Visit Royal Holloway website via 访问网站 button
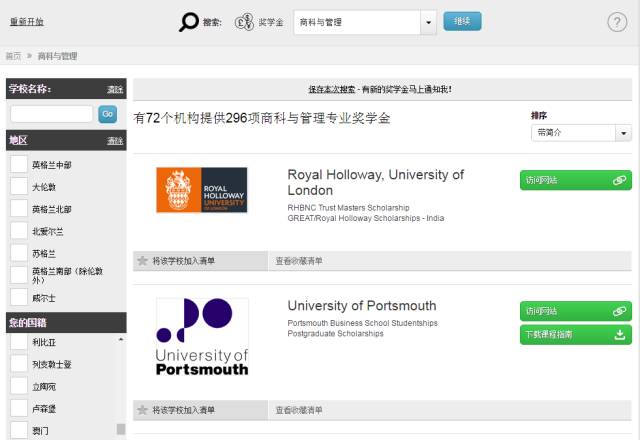 coord(576,180)
